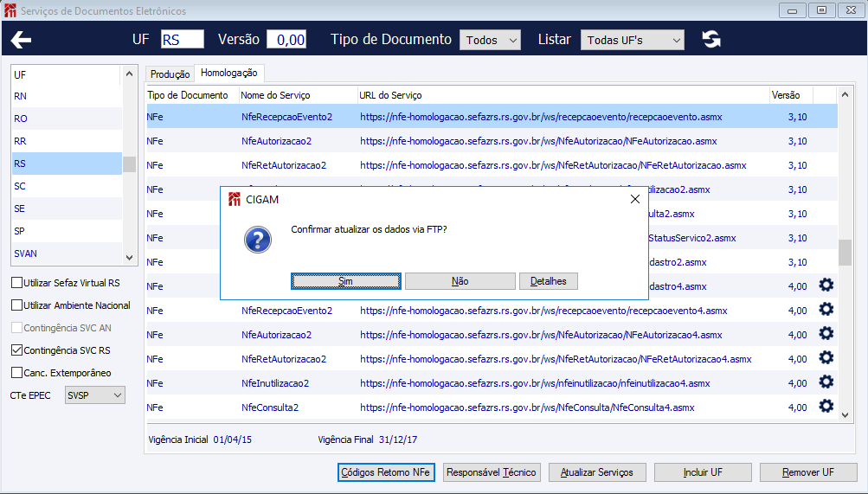Open gear settings for NfeInutilizacao2 version 4,00

click(x=826, y=382)
